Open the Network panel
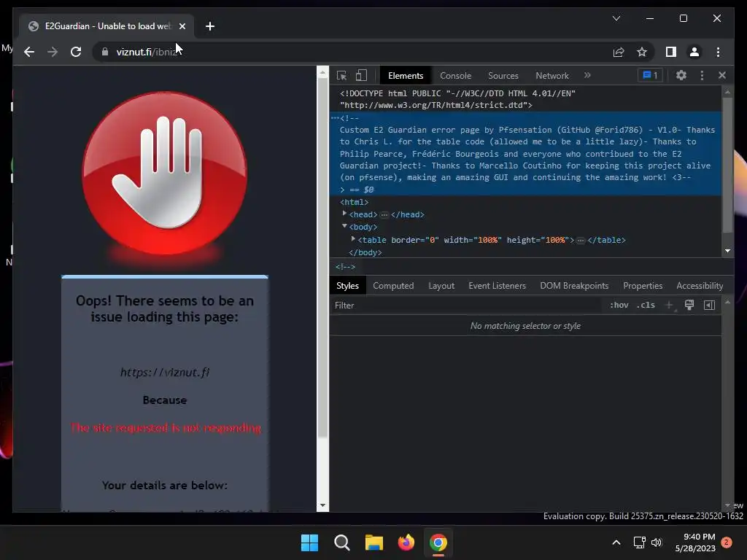The height and width of the screenshot is (560, 747). [x=551, y=76]
